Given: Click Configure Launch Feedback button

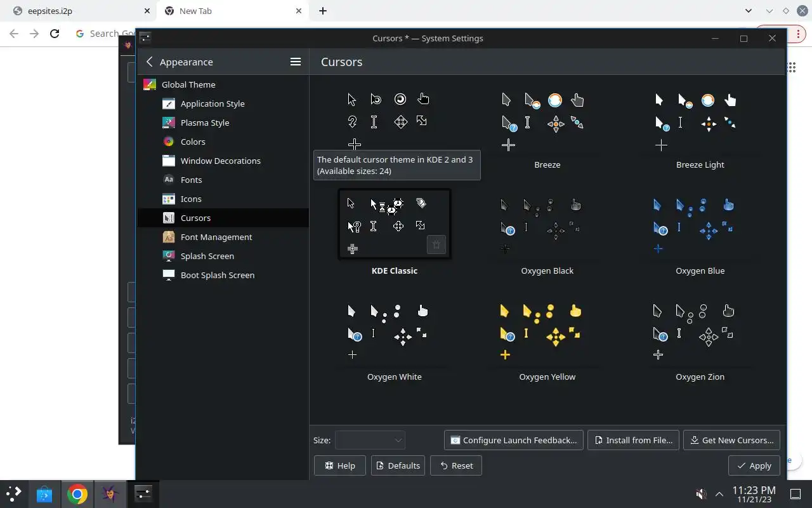Looking at the screenshot, I should coord(514,440).
